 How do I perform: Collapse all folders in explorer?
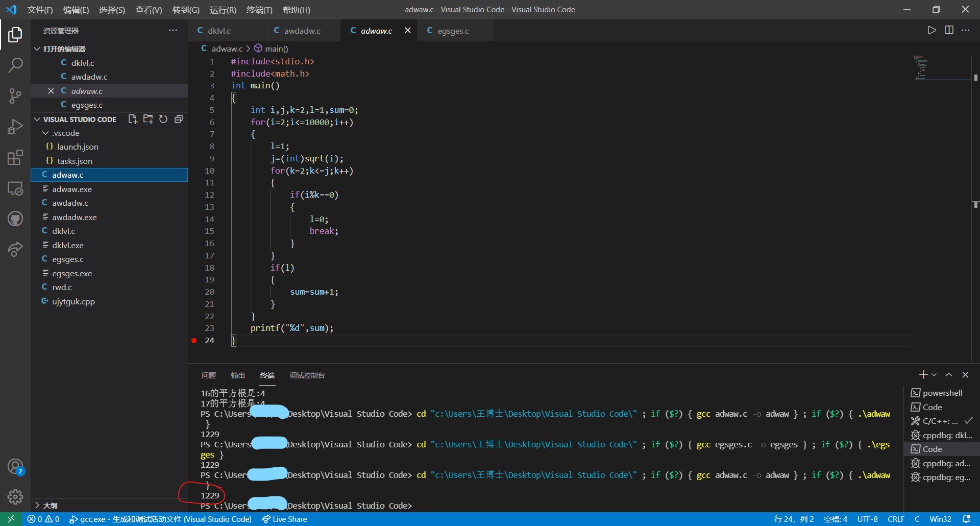(179, 119)
